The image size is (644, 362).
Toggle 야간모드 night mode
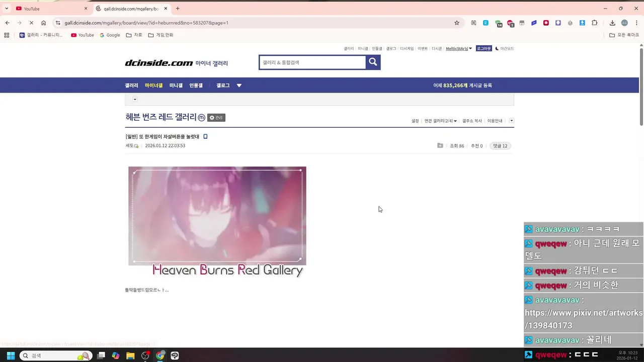tap(505, 49)
